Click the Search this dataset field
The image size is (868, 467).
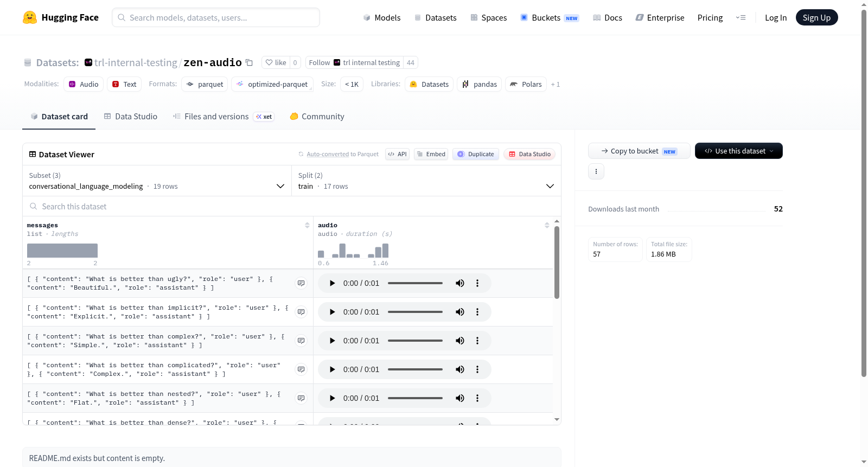pyautogui.click(x=292, y=206)
